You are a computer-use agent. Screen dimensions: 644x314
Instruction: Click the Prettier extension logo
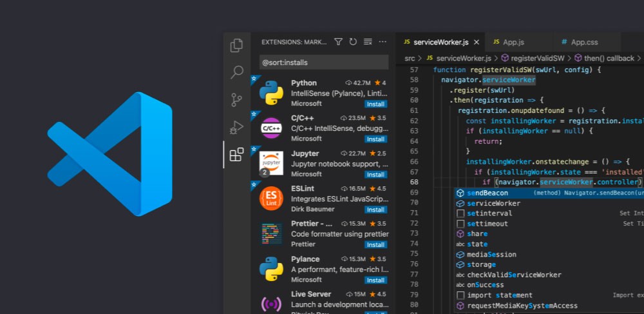click(x=271, y=234)
